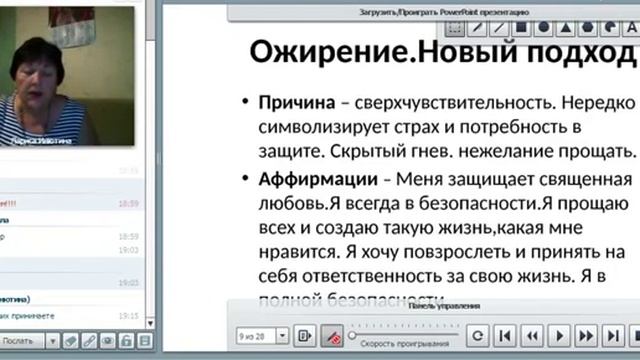This screenshot has width=640, height=360.
Task: Click the 'Скорость проигрывания' label
Action: pyautogui.click(x=404, y=344)
